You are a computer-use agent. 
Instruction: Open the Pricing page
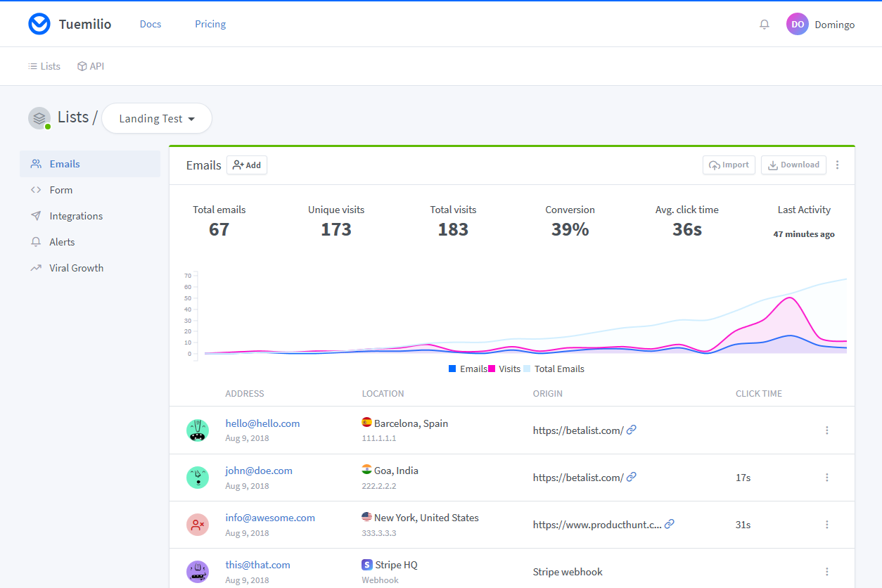point(210,23)
